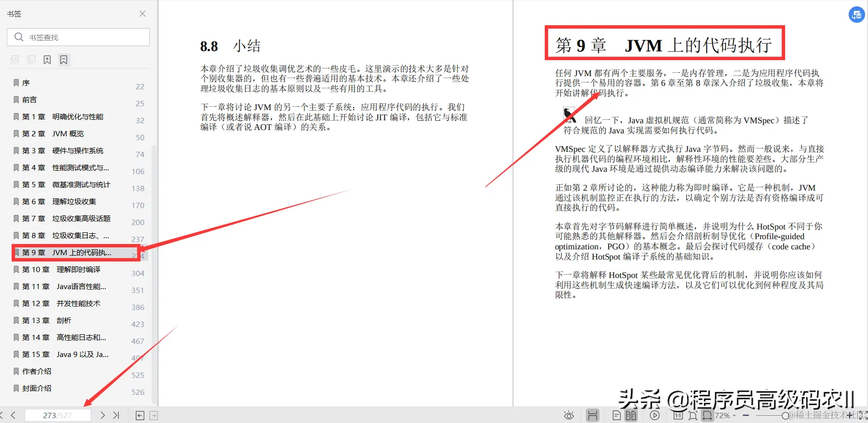Set zoom to actual size 1:1
Image resolution: width=868 pixels, height=423 pixels.
[x=678, y=415]
